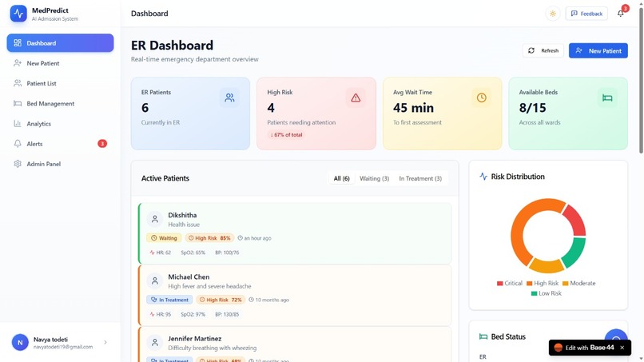Open the Analytics section
The height and width of the screenshot is (362, 644).
[x=60, y=124]
